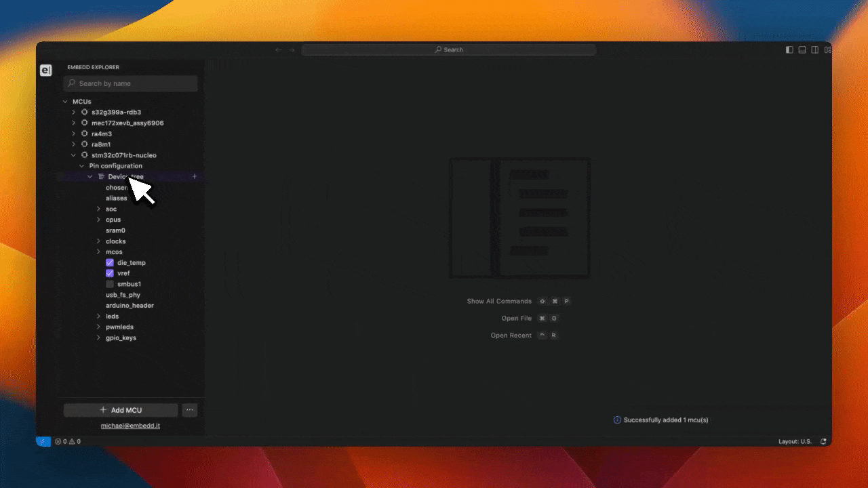
Task: Select the usb_fs_phy tree item
Action: click(123, 295)
